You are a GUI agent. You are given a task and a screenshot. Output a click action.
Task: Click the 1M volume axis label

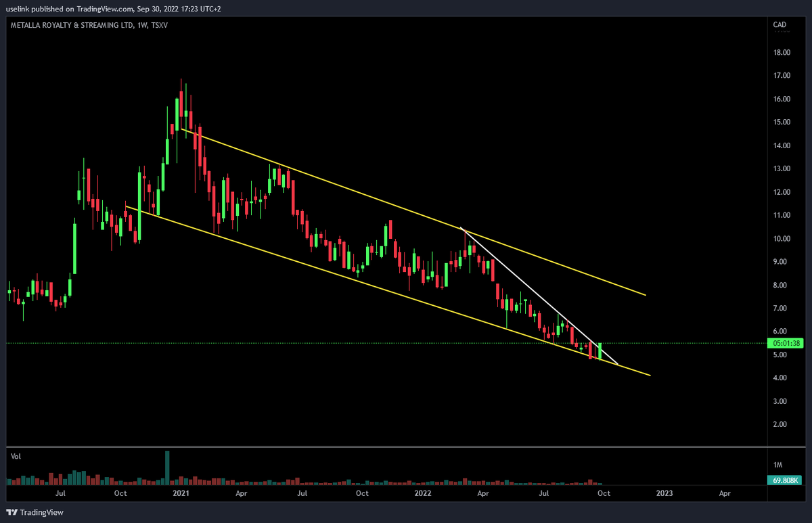[x=777, y=465]
